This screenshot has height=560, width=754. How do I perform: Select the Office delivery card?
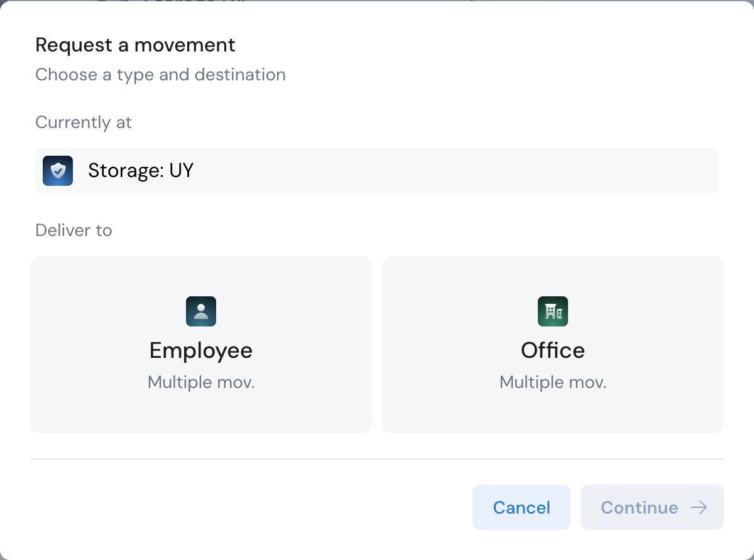pos(553,344)
